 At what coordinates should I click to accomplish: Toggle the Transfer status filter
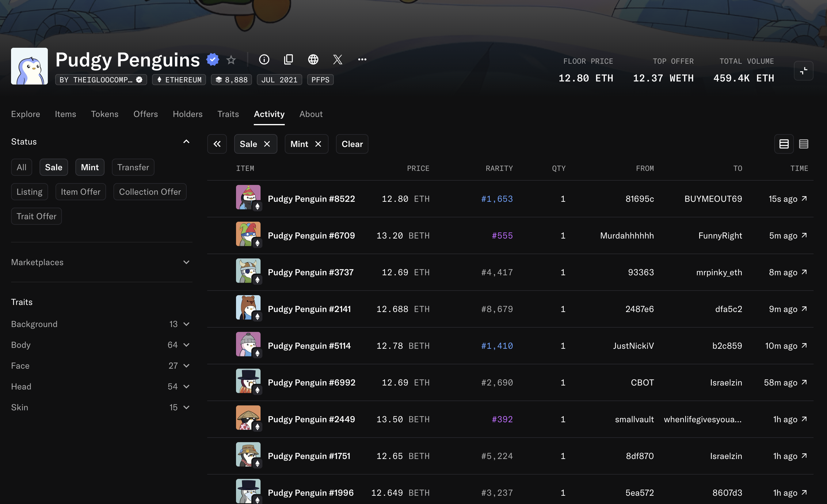pyautogui.click(x=133, y=167)
